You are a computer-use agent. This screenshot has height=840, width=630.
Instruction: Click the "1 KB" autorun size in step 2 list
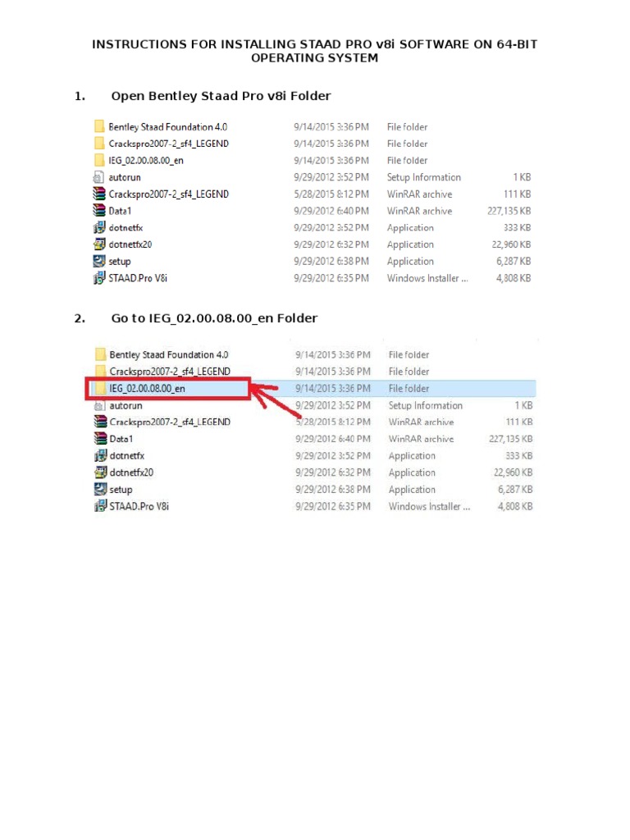tap(523, 405)
